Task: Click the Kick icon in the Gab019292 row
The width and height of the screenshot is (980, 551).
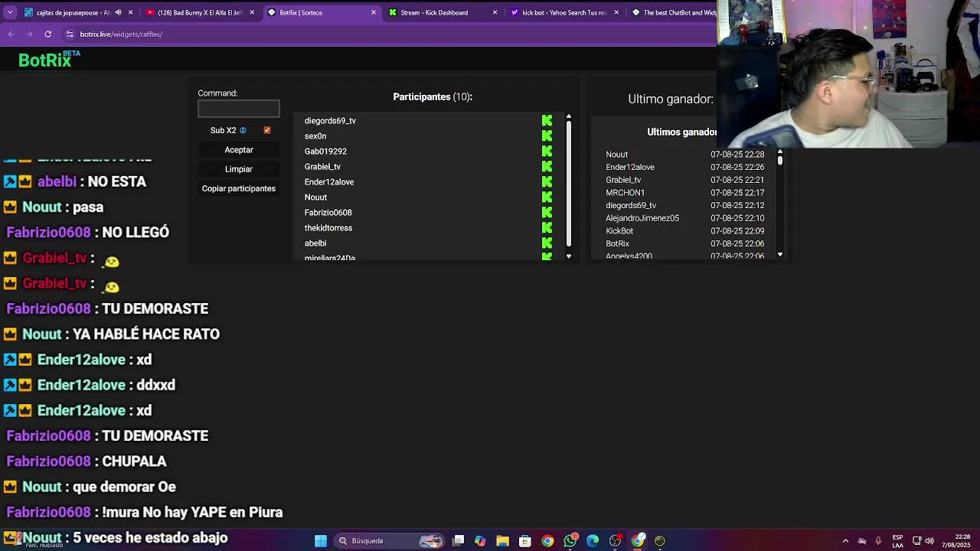Action: pos(547,152)
